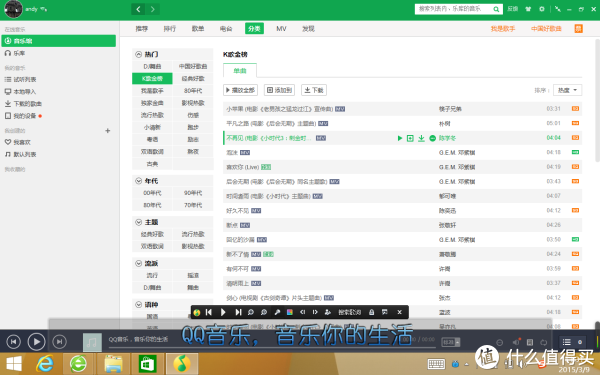The height and width of the screenshot is (375, 600).
Task: Open the 反馈 link in title bar
Action: [x=512, y=9]
